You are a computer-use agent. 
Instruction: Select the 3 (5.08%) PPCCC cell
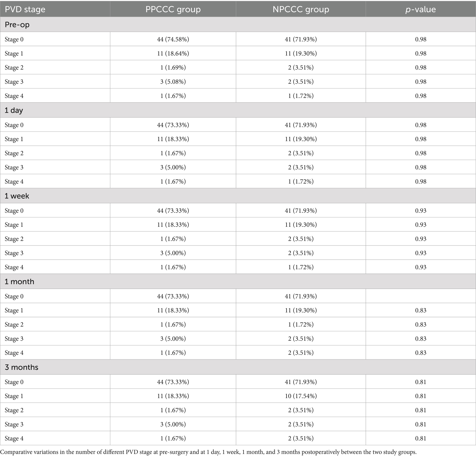point(173,82)
